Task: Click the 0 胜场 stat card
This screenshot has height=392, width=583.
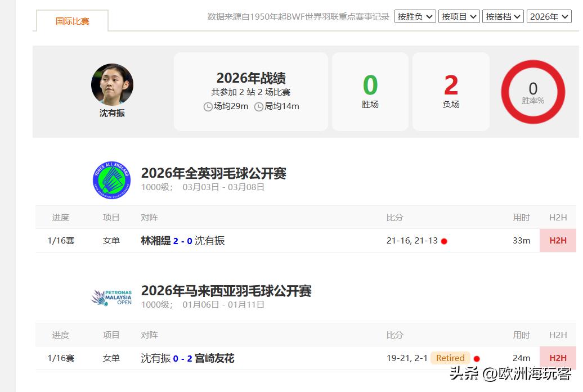Action: (x=370, y=92)
